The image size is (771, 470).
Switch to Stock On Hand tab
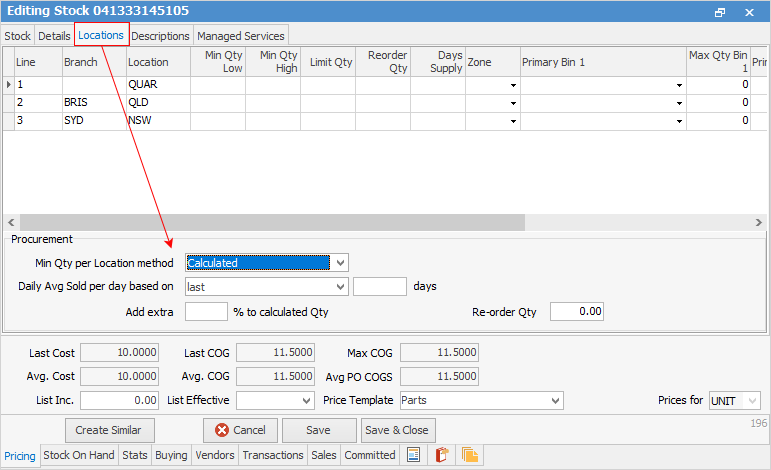(78, 455)
